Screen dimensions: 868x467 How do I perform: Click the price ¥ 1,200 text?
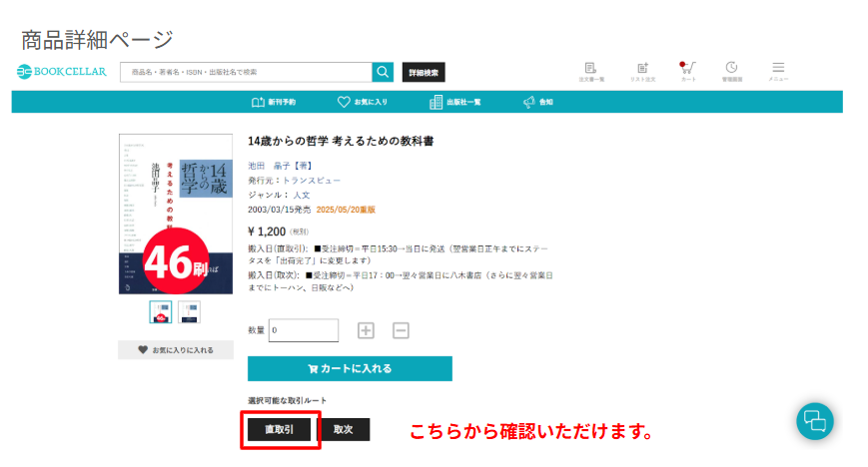coord(267,232)
